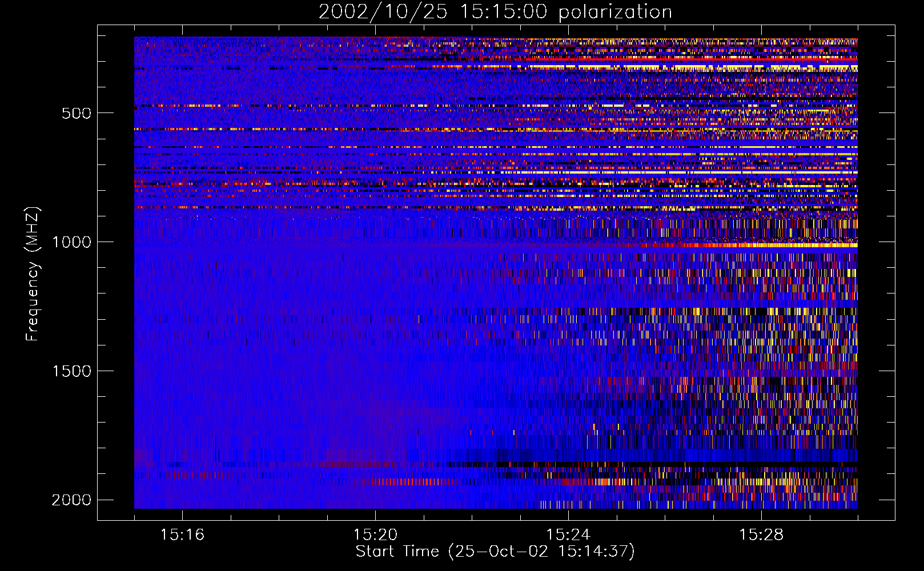The height and width of the screenshot is (571, 924).
Task: Click the 1000 frequency axis label
Action: (71, 242)
